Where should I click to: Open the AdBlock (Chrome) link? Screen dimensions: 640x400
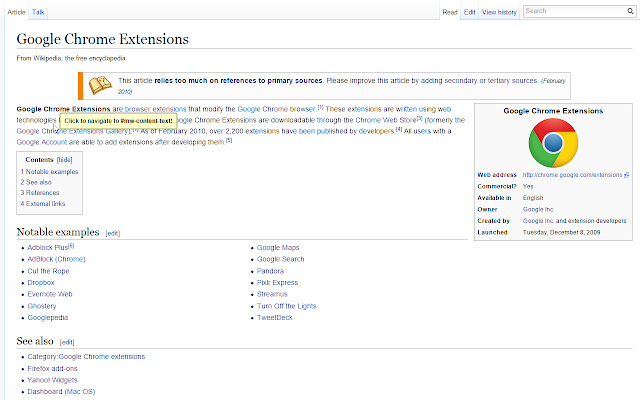tap(56, 259)
